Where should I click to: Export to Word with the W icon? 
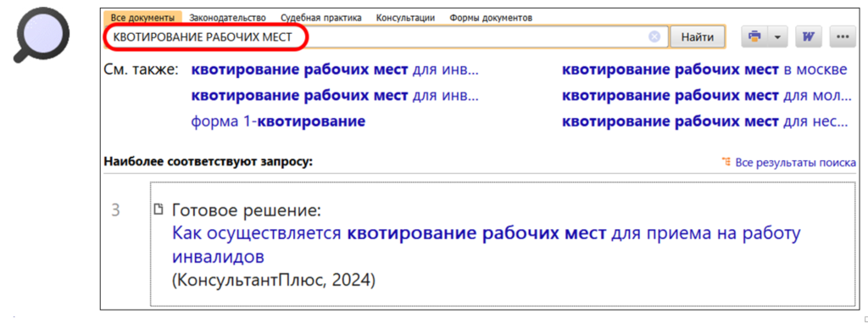click(809, 37)
